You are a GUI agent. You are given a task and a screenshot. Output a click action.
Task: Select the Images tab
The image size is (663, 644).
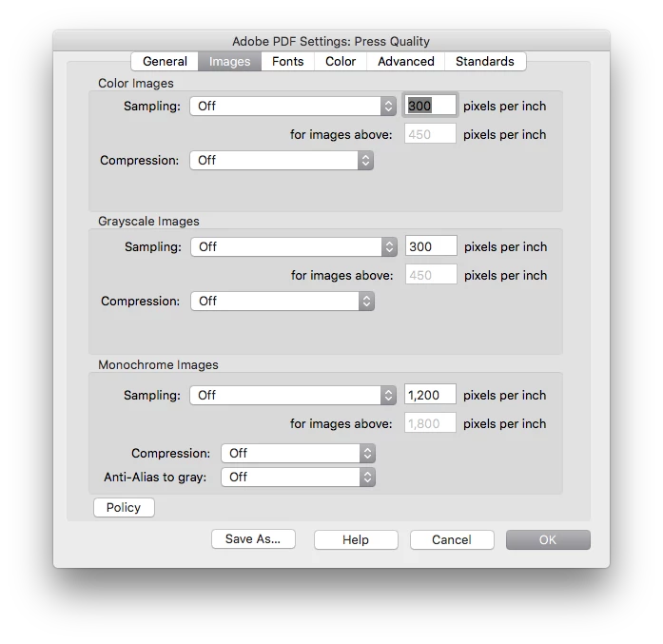click(x=229, y=62)
